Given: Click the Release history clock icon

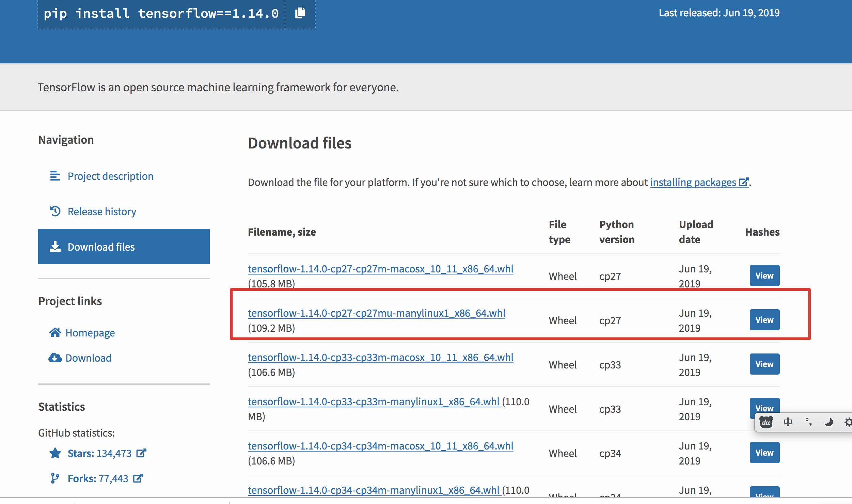Looking at the screenshot, I should [55, 211].
